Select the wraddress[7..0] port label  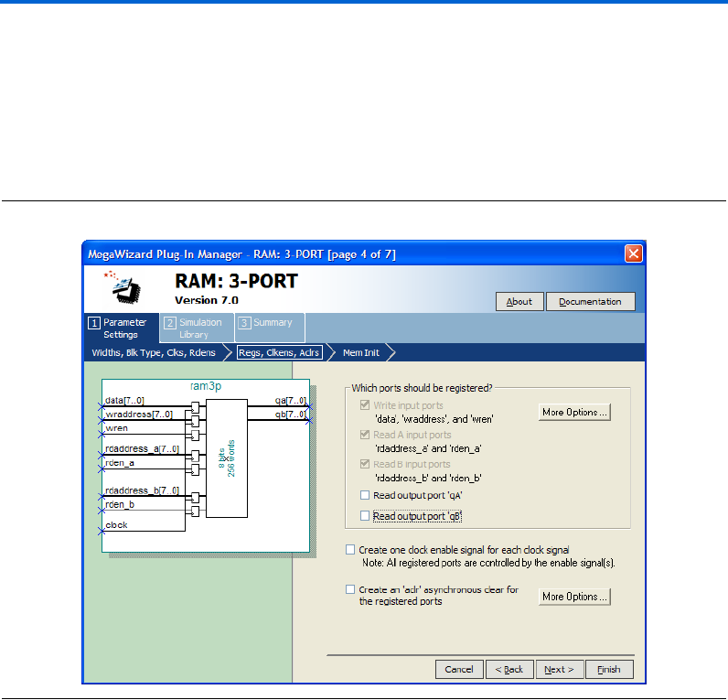[x=139, y=415]
